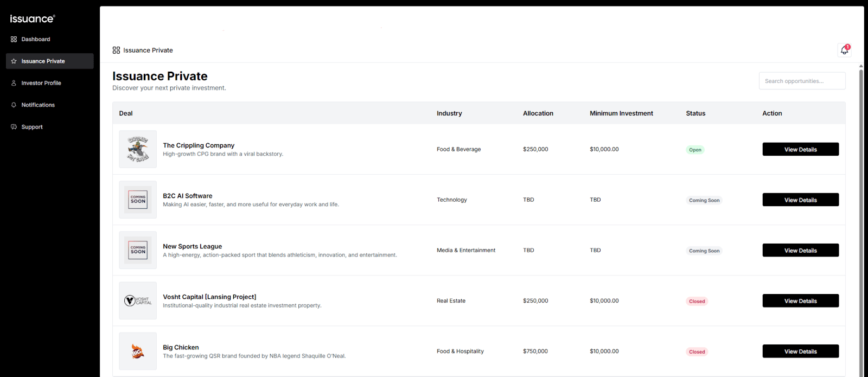Click $250,000 allocation for The Crippling Company
The image size is (868, 377).
tap(535, 149)
